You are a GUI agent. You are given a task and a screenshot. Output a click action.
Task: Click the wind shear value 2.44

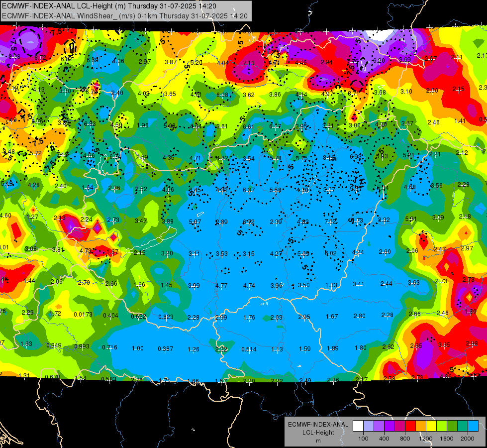point(386,284)
